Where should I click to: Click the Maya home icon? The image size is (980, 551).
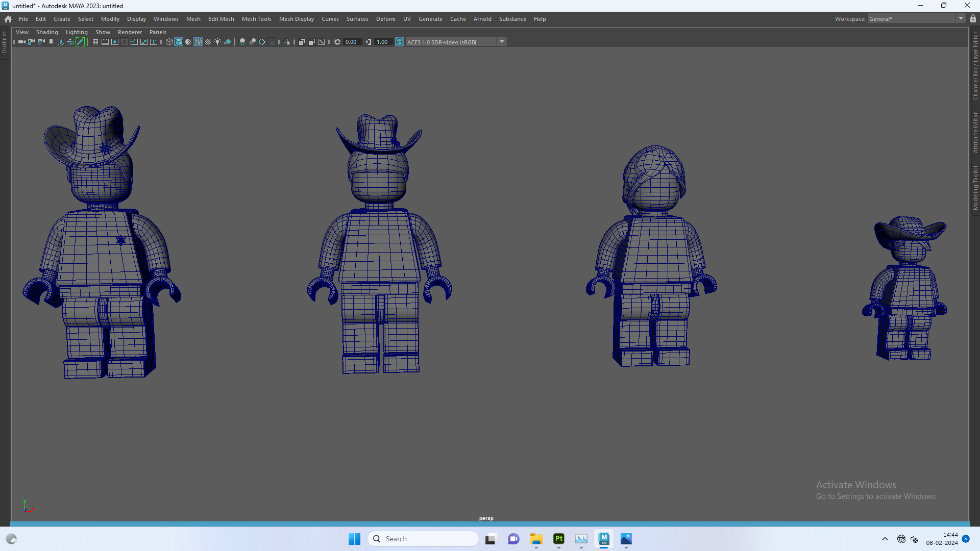pyautogui.click(x=8, y=19)
